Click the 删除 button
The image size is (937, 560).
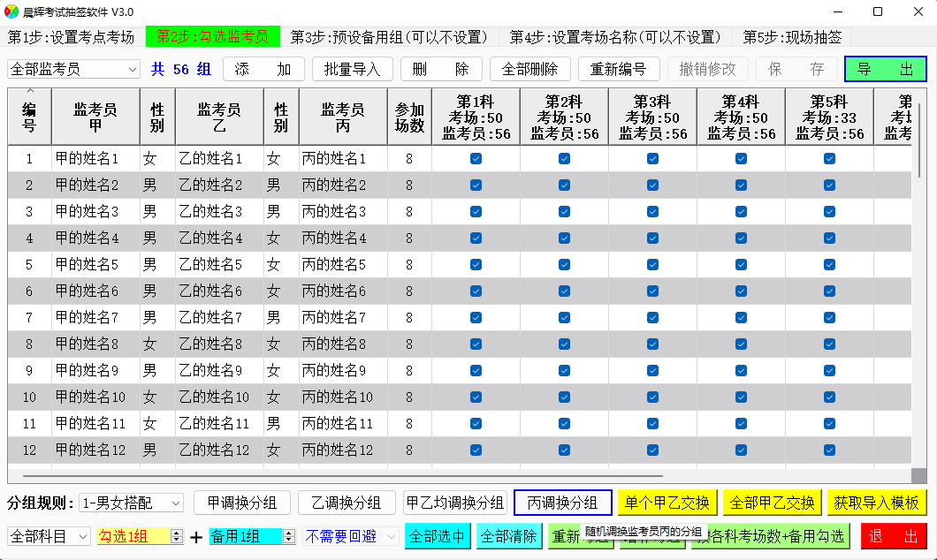click(x=441, y=69)
